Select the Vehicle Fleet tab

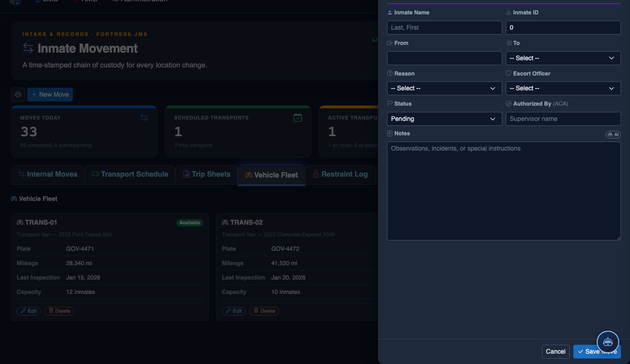point(271,175)
